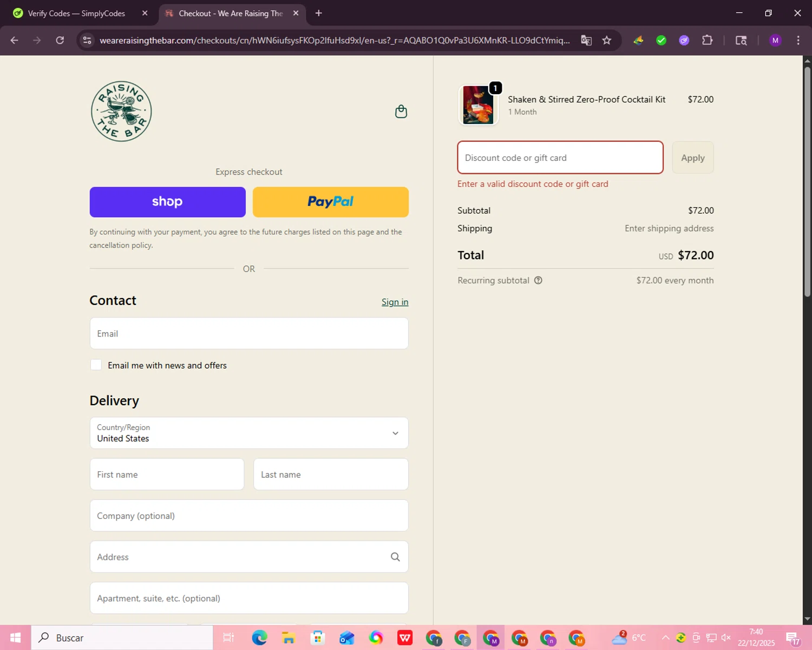Viewport: 812px width, 650px height.
Task: Open a new browser tab
Action: point(318,13)
